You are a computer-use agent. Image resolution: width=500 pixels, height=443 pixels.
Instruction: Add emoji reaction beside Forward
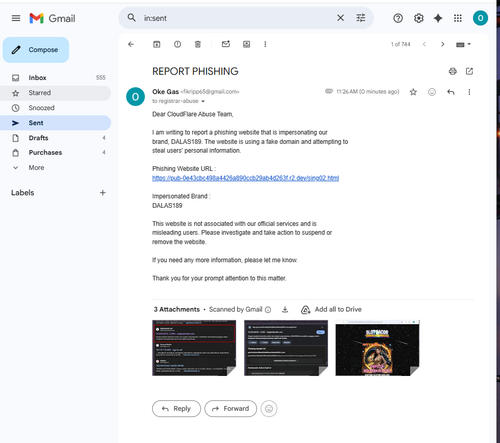(x=269, y=409)
